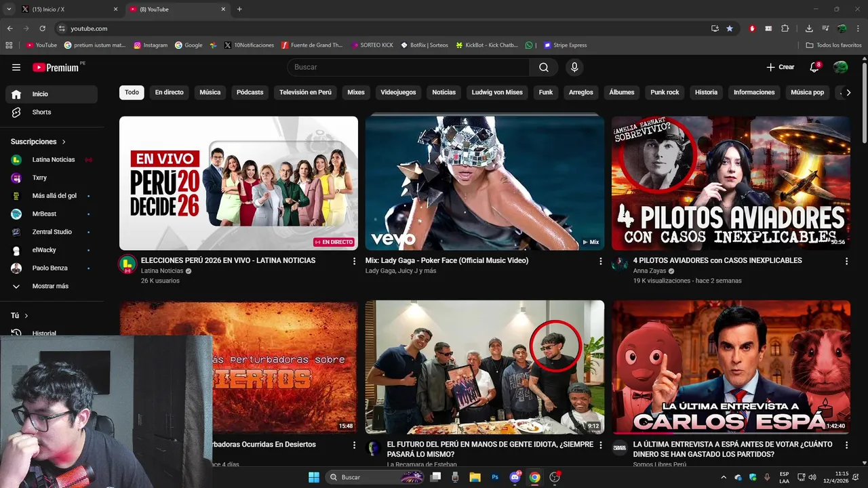Open Txrry subscription channel
This screenshot has width=868, height=488.
click(x=52, y=178)
